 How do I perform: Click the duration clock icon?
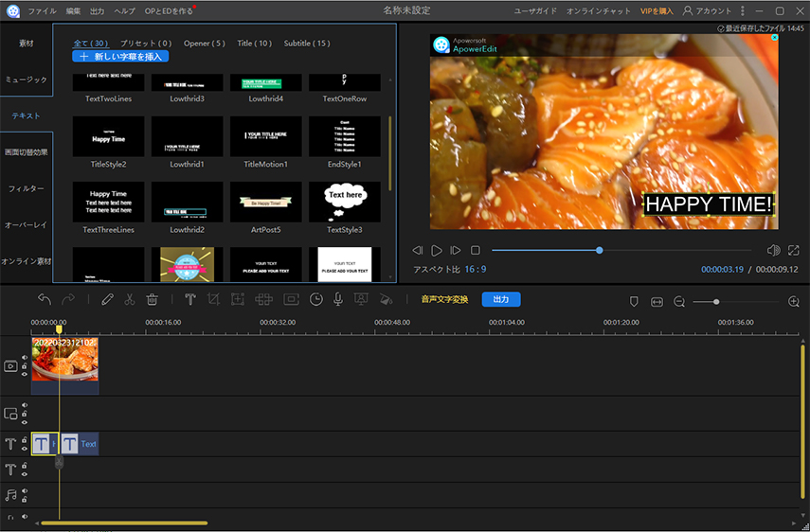pos(315,299)
